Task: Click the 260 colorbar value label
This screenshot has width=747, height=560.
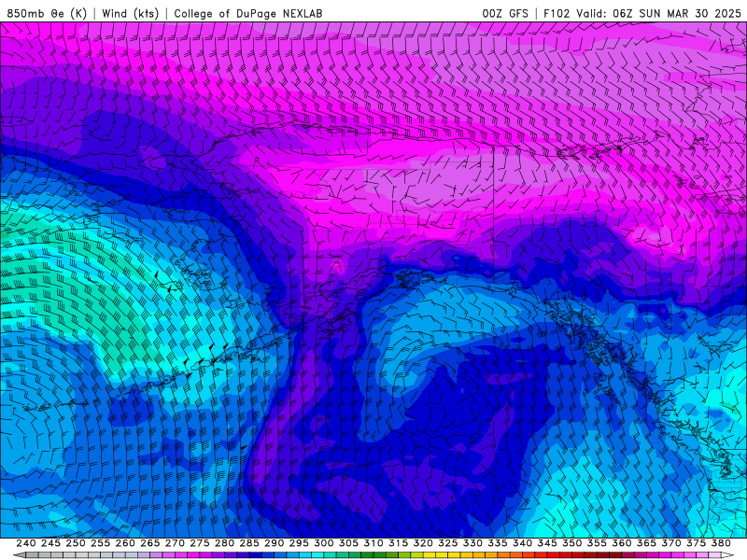Action: pos(125,543)
